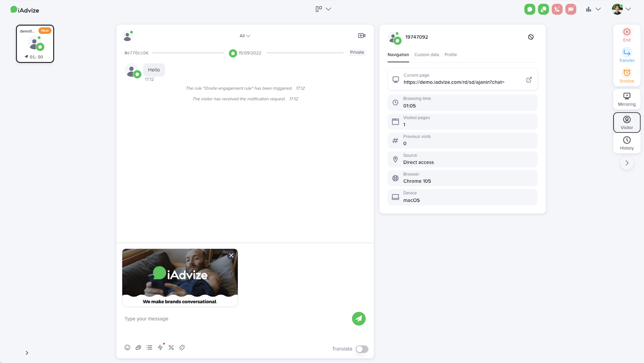Open the percent offers icon

tap(171, 347)
